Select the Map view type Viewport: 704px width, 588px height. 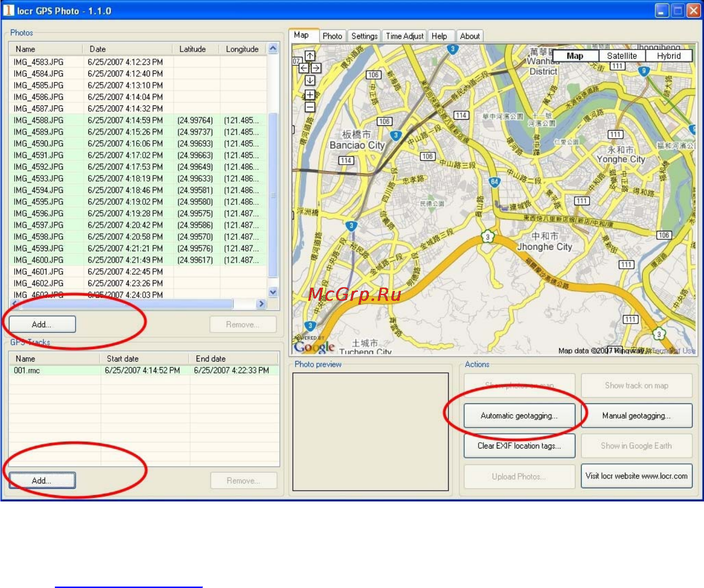click(x=575, y=56)
